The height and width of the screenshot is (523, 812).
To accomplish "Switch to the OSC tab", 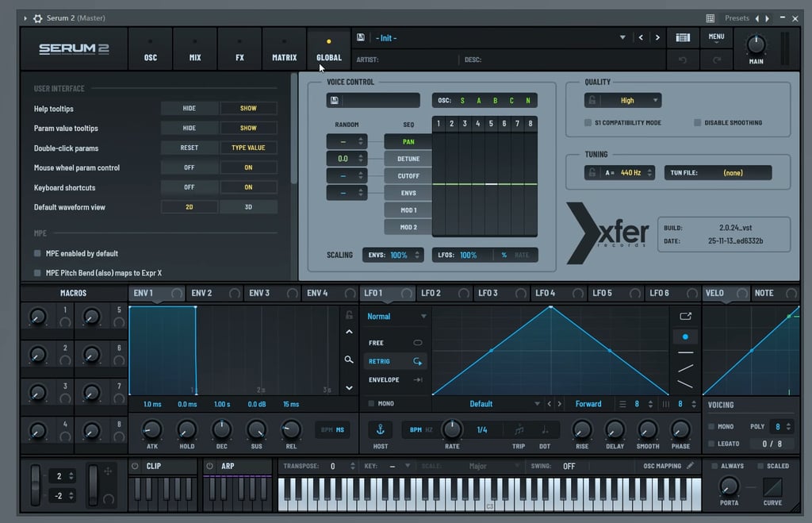I will coord(150,49).
